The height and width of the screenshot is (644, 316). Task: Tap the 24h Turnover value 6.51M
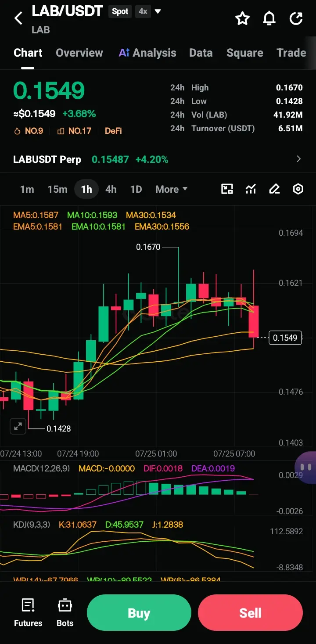click(291, 129)
